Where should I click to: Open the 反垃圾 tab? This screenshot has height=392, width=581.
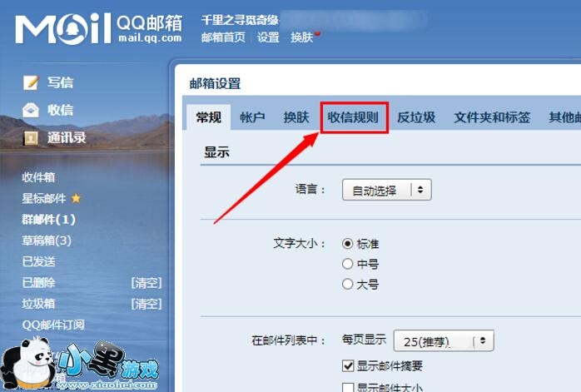click(416, 117)
